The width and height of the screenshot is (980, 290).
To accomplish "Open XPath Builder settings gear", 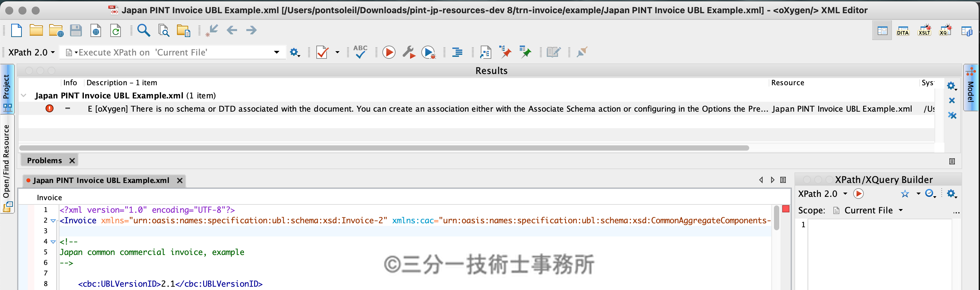I will [952, 194].
